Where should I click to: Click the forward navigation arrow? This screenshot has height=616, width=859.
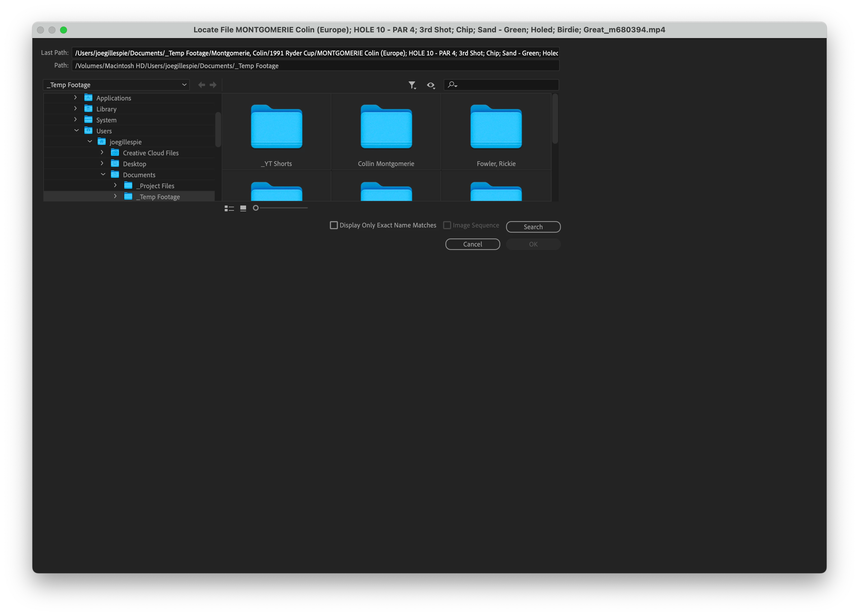pos(213,85)
